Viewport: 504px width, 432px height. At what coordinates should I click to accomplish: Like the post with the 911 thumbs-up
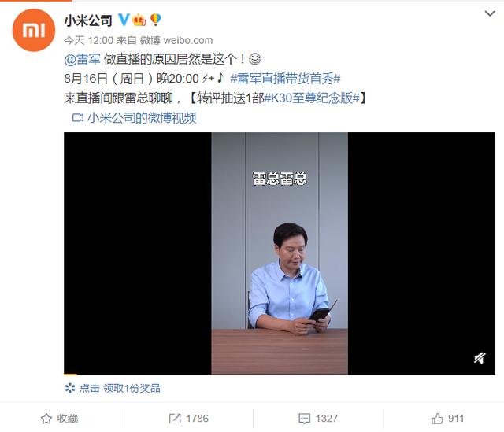(x=437, y=419)
